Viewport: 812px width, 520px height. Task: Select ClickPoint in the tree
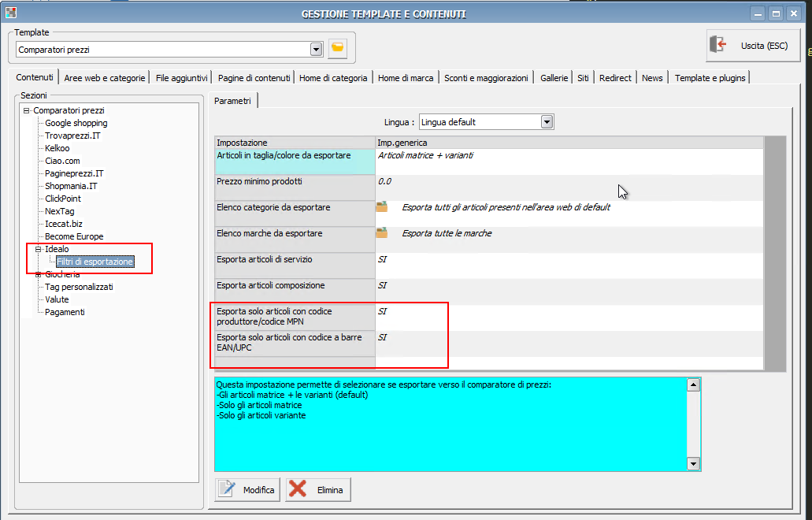pyautogui.click(x=63, y=199)
